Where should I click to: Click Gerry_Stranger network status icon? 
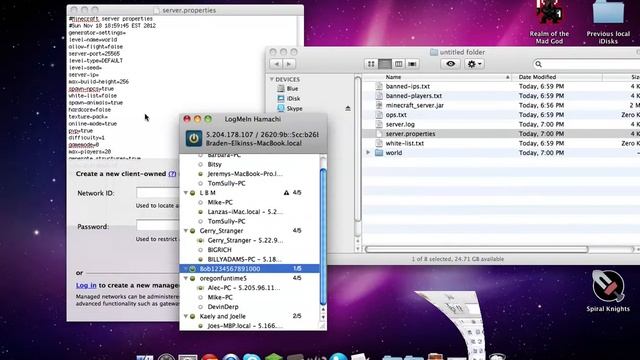point(193,231)
